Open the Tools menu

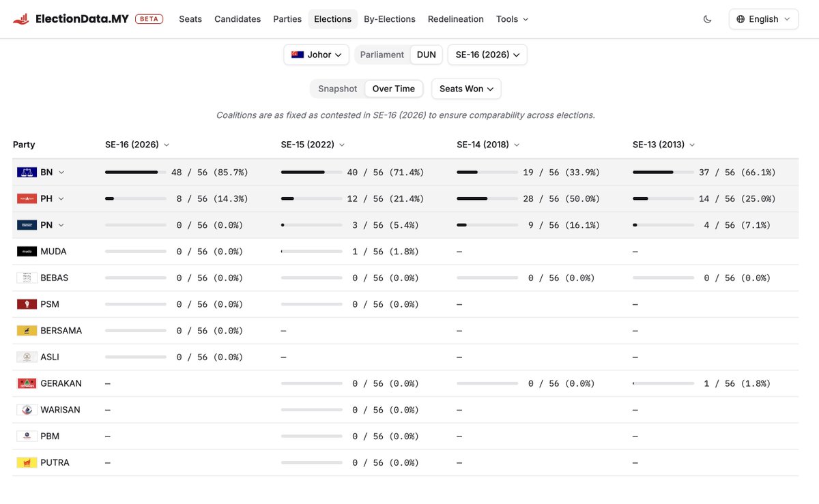coord(513,19)
